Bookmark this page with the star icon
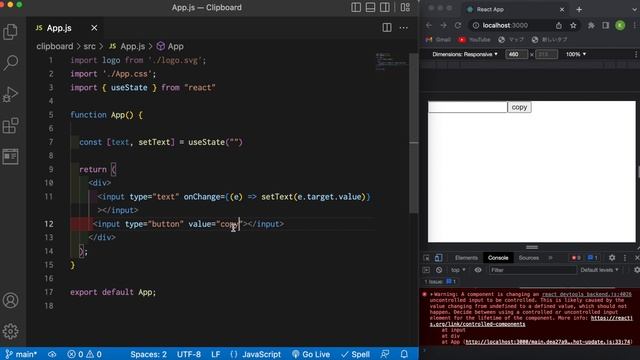Image resolution: width=640 pixels, height=360 pixels. 573,25
